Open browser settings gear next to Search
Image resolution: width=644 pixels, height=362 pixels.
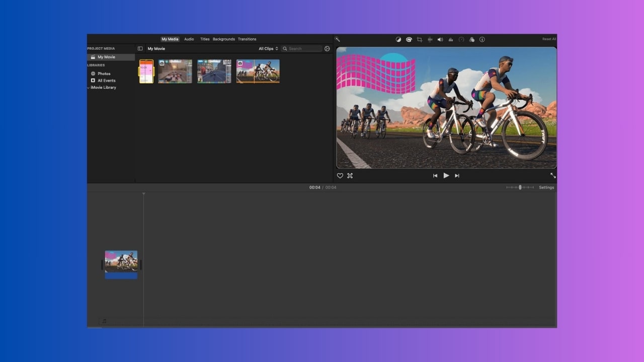click(327, 49)
